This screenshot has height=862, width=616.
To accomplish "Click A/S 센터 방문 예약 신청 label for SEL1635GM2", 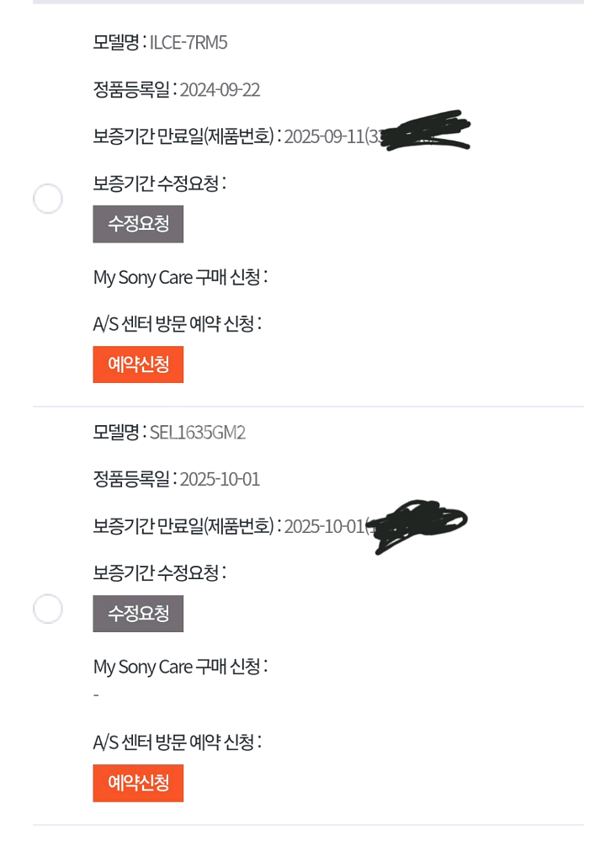I will click(177, 742).
